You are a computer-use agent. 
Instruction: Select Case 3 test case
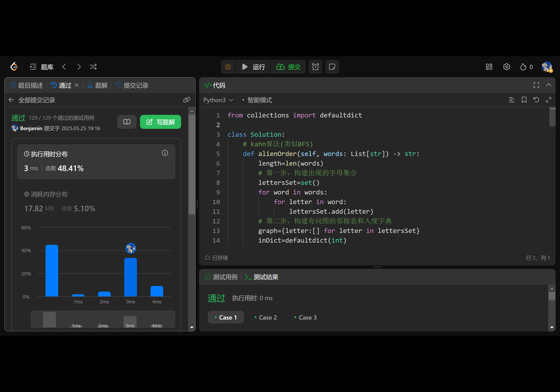(305, 317)
